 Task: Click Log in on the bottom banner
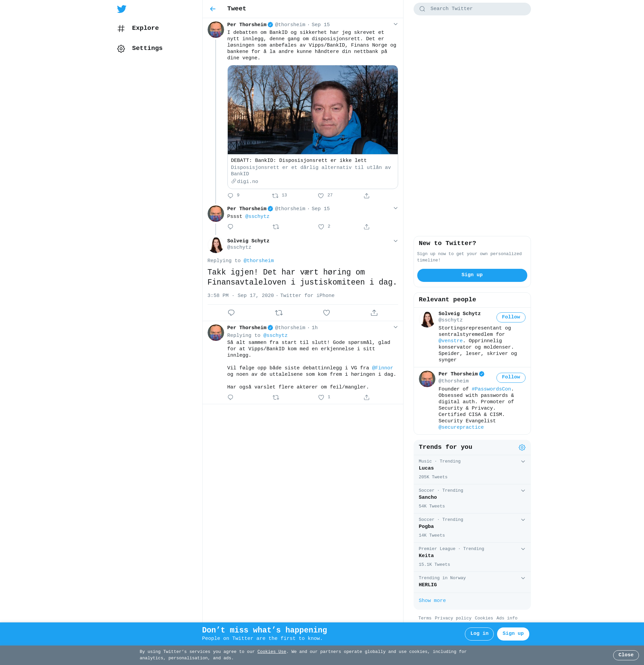point(479,633)
